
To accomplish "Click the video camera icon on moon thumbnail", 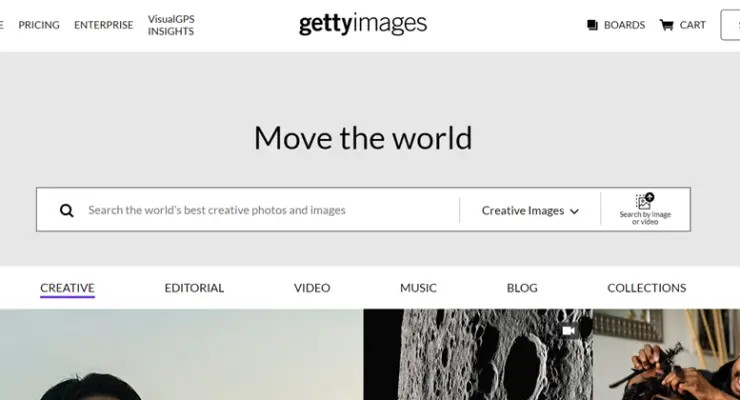I will click(569, 331).
